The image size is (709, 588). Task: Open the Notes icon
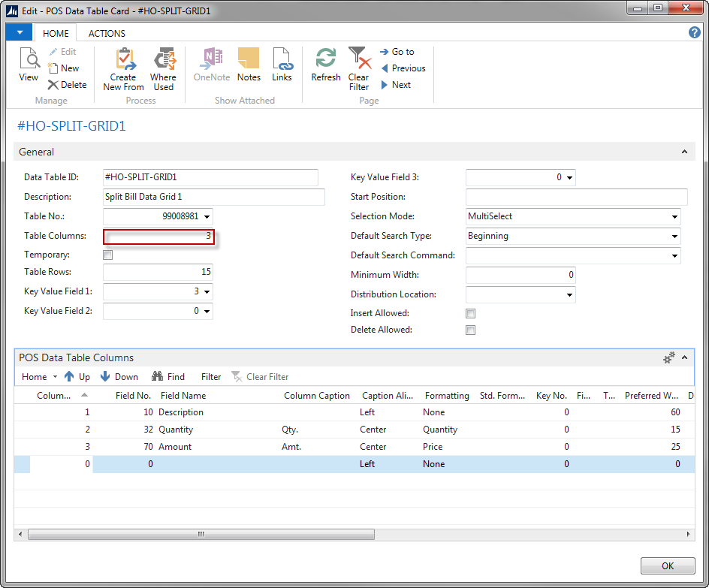tap(249, 59)
